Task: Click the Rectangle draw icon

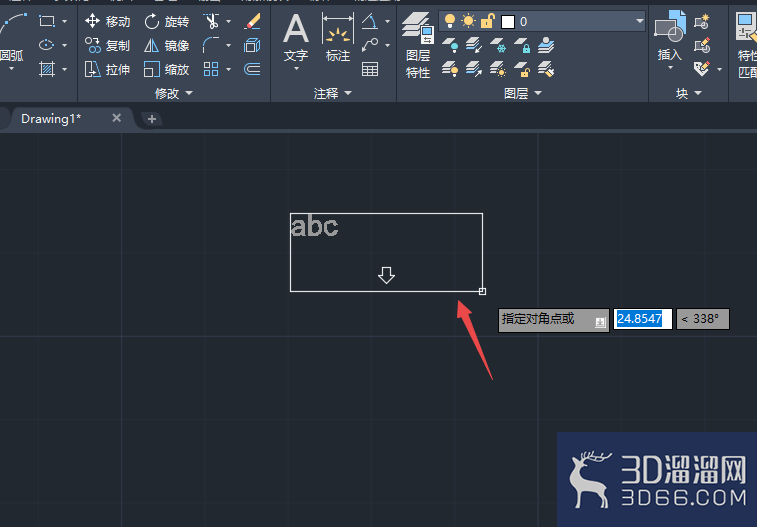Action: [46, 21]
